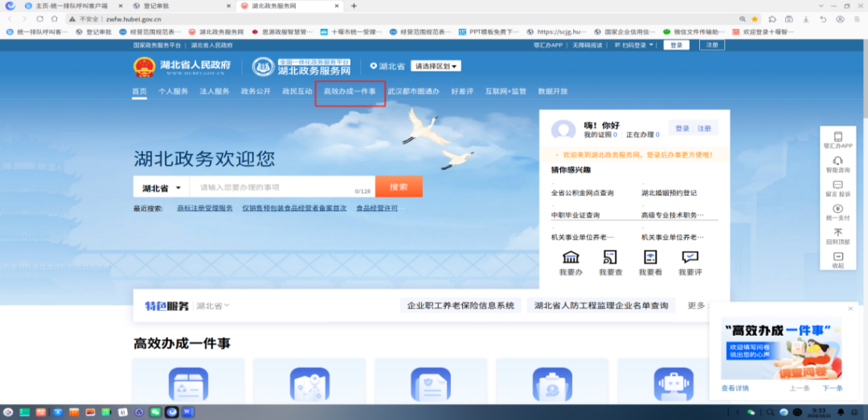Click 注册 button in top bar
868x420 pixels.
coord(712,45)
